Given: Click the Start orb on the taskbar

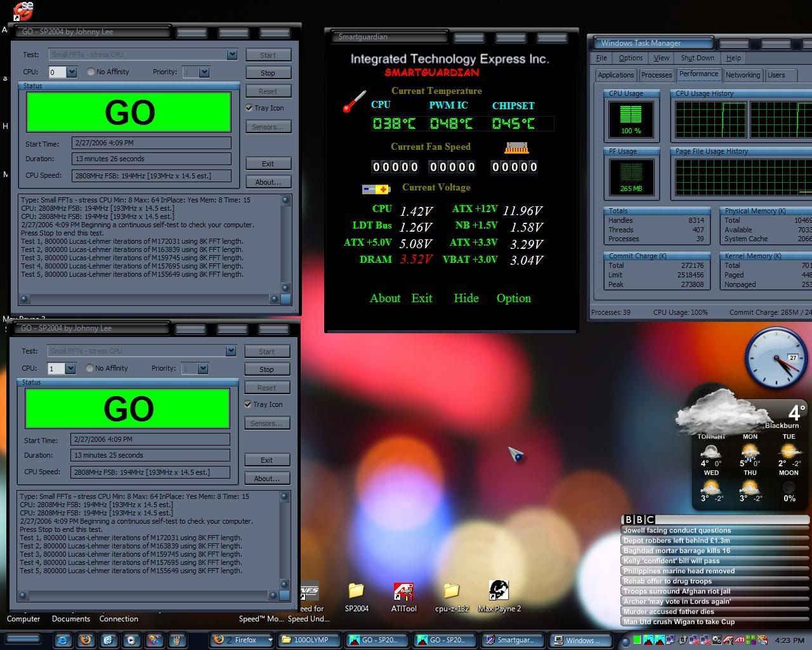Looking at the screenshot, I should click(23, 639).
